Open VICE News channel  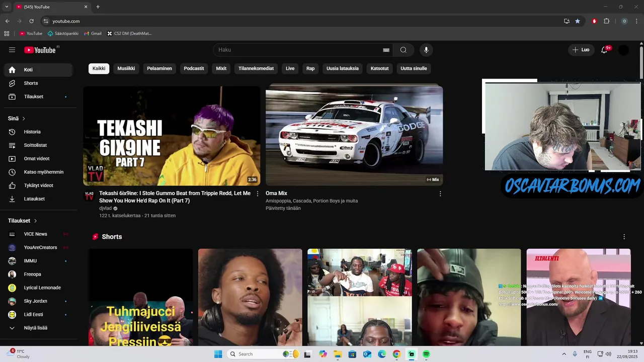click(x=38, y=234)
